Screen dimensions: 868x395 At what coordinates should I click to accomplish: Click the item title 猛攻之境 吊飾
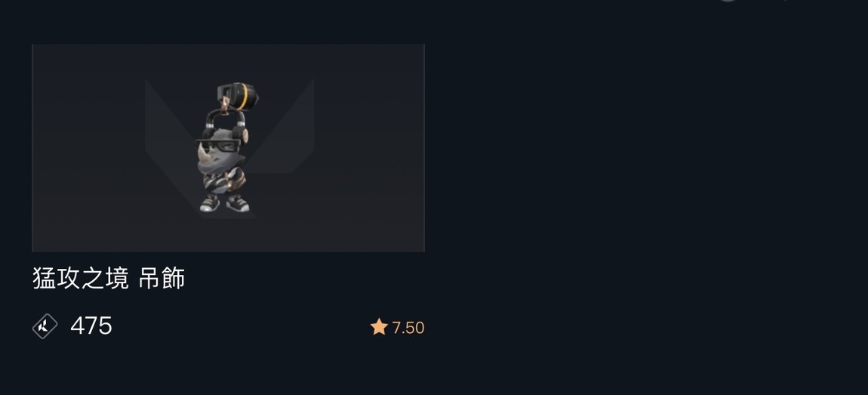coord(109,278)
